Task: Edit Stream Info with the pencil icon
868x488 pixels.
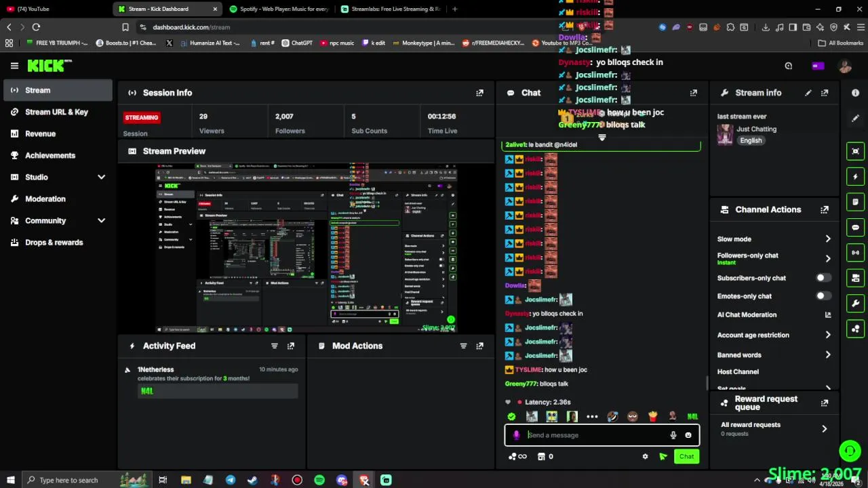Action: point(808,93)
